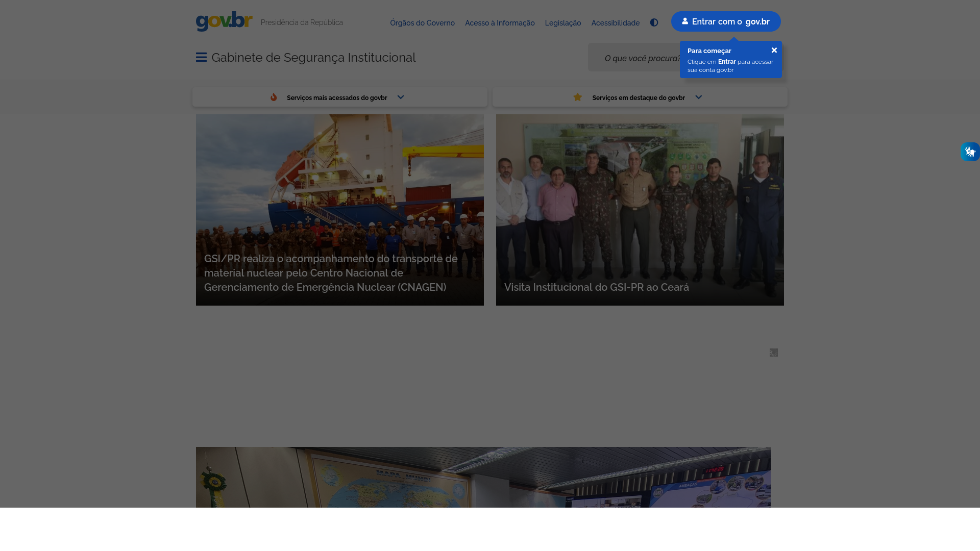Click Entrar com o gov.br button

[726, 21]
